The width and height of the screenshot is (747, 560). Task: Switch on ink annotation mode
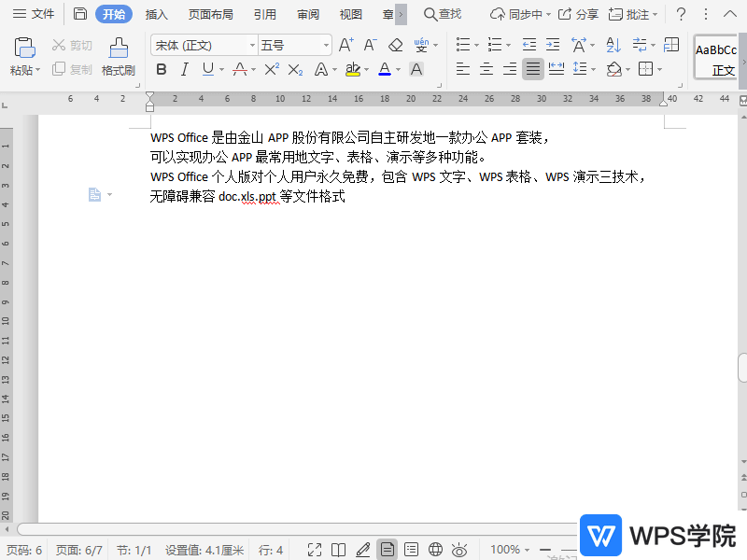(363, 549)
